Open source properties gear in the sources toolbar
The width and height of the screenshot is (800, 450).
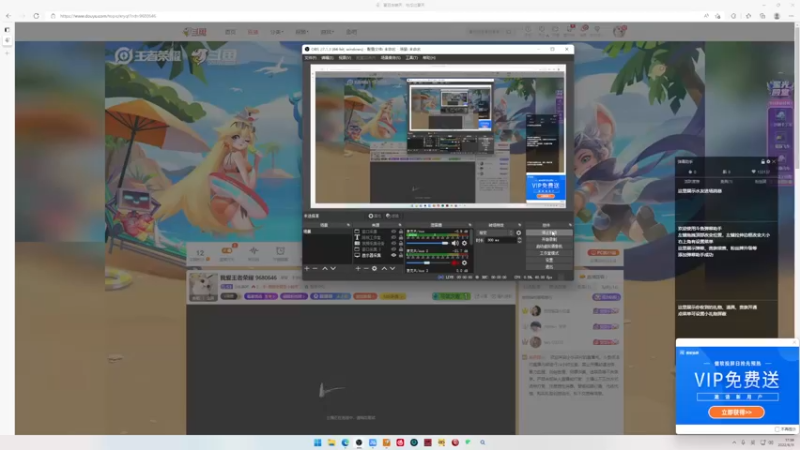[374, 268]
